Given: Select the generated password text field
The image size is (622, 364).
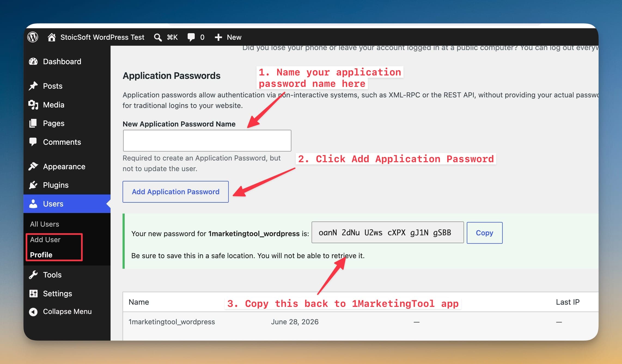Looking at the screenshot, I should [388, 233].
